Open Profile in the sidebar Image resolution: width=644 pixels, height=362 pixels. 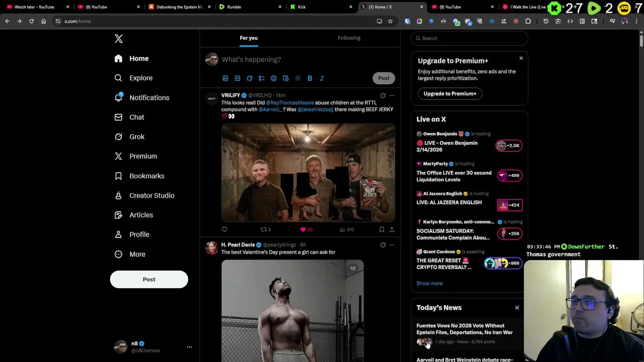tap(132, 234)
